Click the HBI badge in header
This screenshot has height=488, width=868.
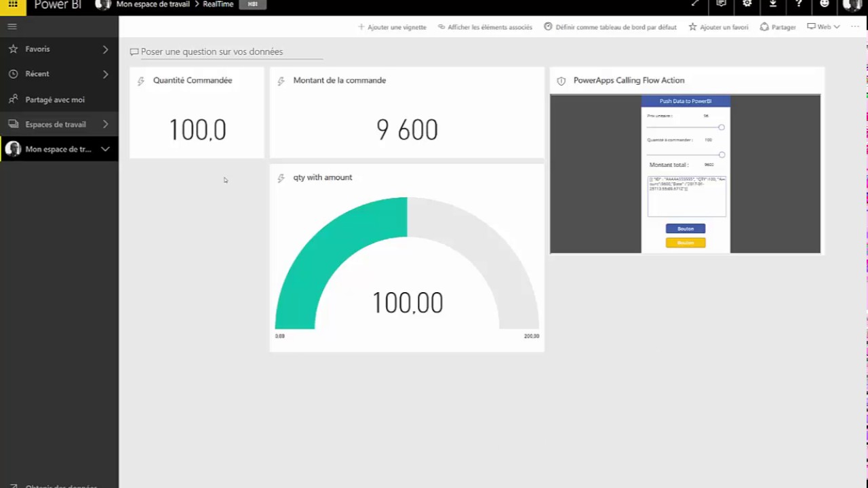[252, 4]
